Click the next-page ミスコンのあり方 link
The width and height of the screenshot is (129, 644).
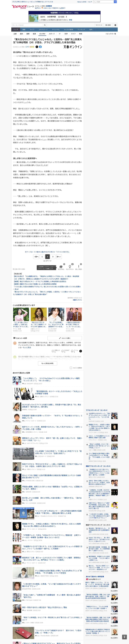click(x=47, y=252)
